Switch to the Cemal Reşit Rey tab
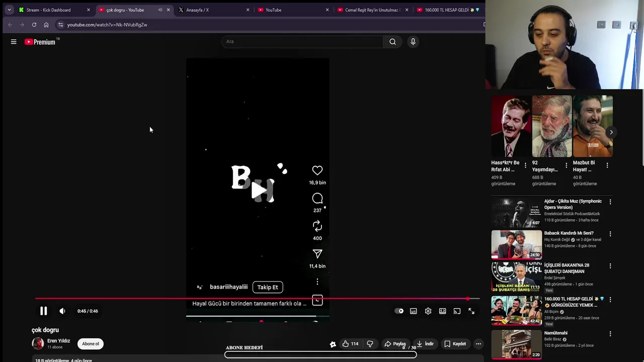The image size is (644, 362). pos(371,10)
